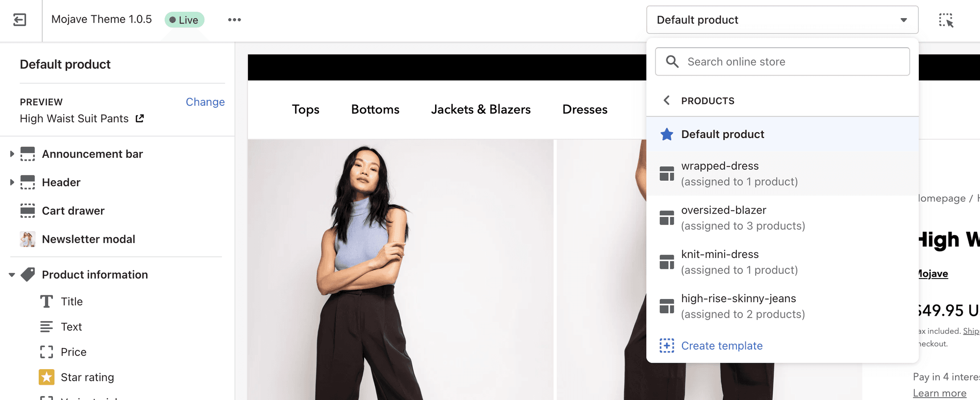980x400 pixels.
Task: Click the Mojave vendor link
Action: [x=933, y=274]
